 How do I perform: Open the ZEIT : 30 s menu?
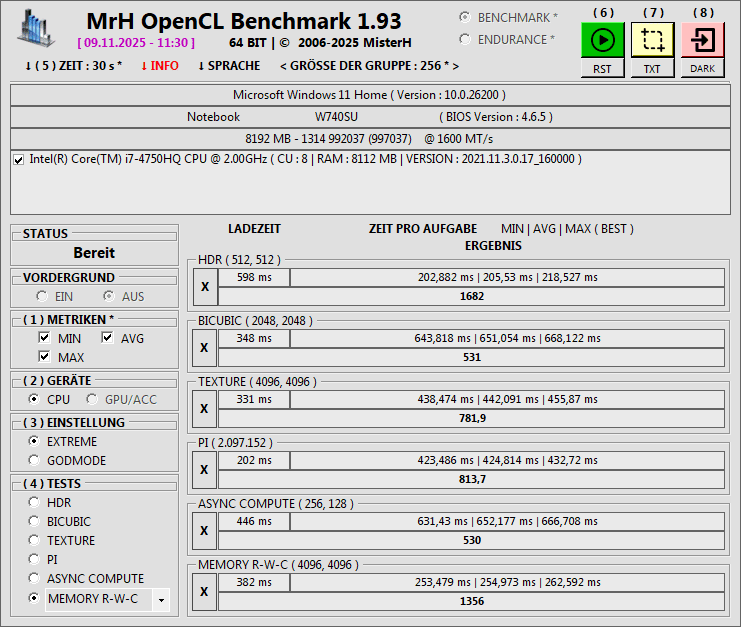click(73, 66)
